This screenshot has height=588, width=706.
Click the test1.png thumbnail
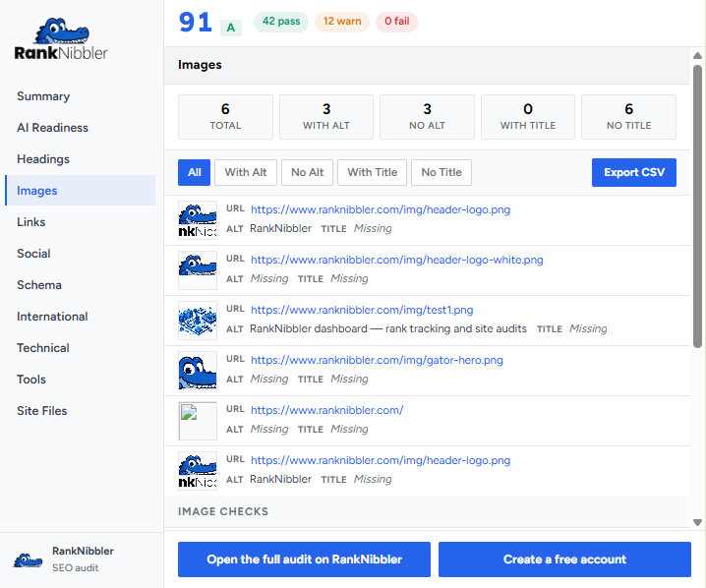tap(198, 321)
